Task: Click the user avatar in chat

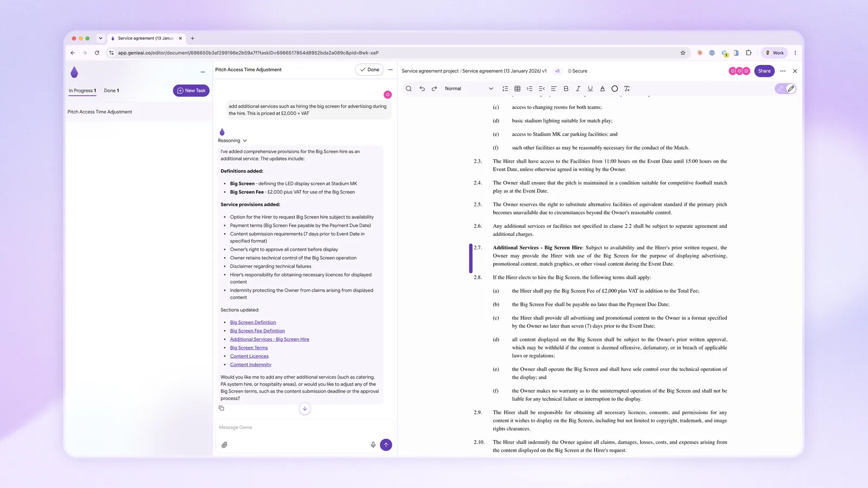Action: point(387,94)
